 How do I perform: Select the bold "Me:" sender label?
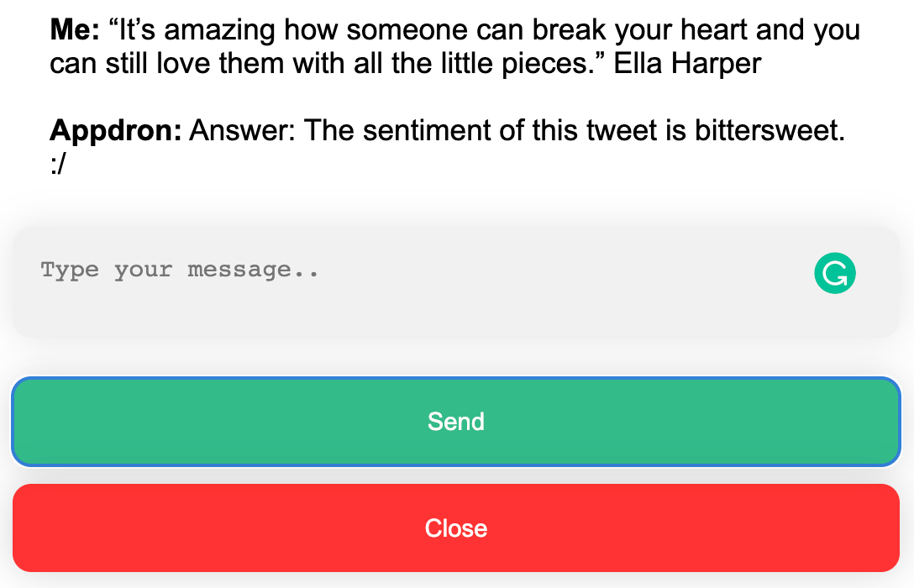(x=76, y=29)
